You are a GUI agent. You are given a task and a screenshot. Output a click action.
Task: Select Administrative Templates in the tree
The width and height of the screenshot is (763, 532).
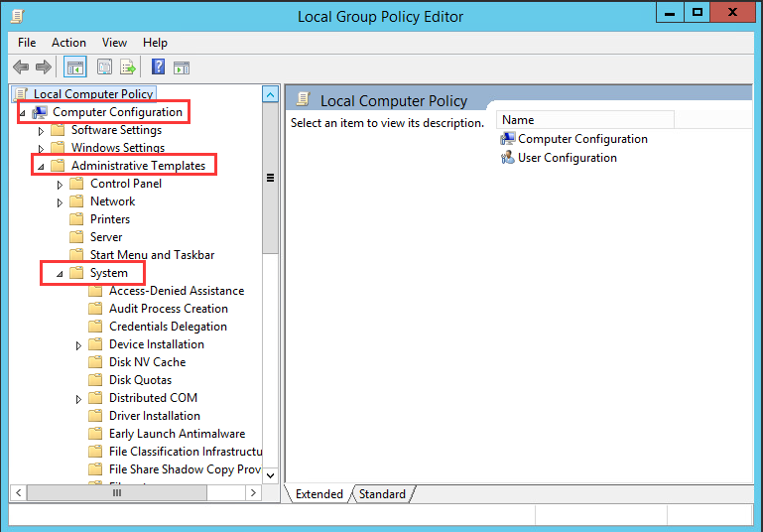pyautogui.click(x=138, y=166)
